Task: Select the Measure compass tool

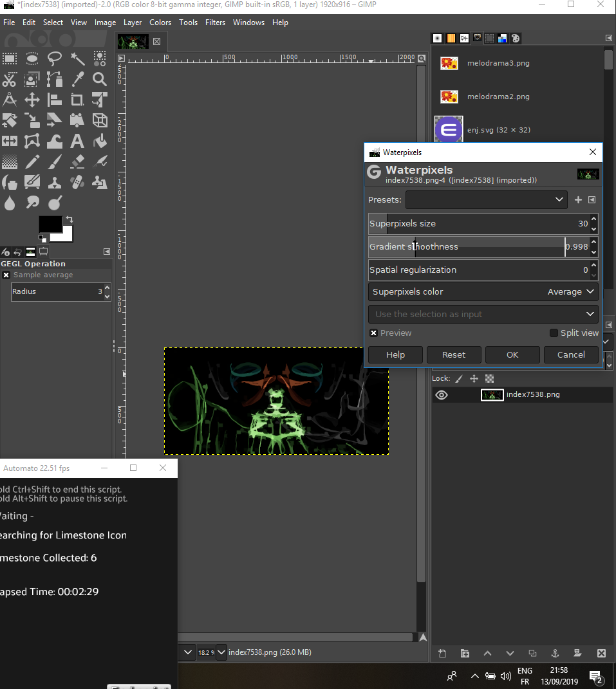Action: tap(10, 100)
